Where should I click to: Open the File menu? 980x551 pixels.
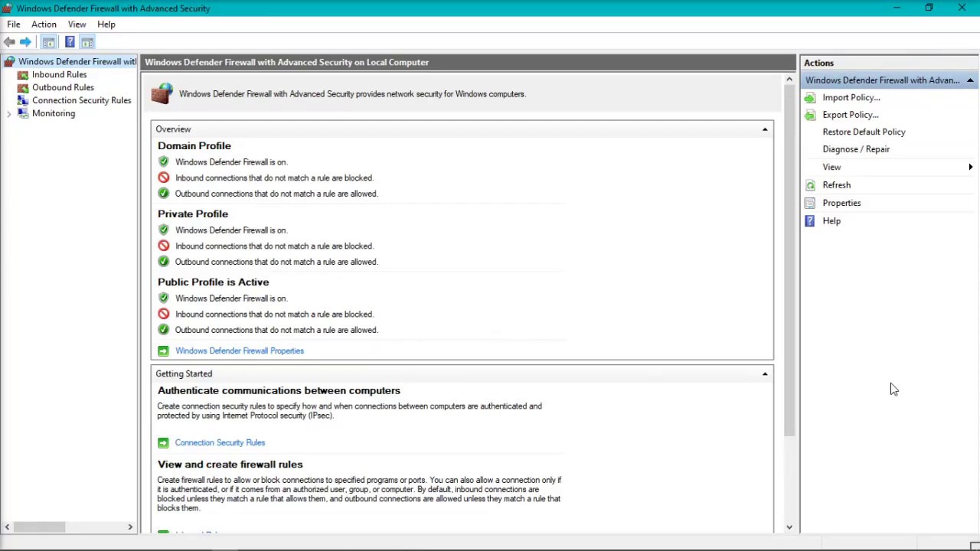click(x=14, y=24)
